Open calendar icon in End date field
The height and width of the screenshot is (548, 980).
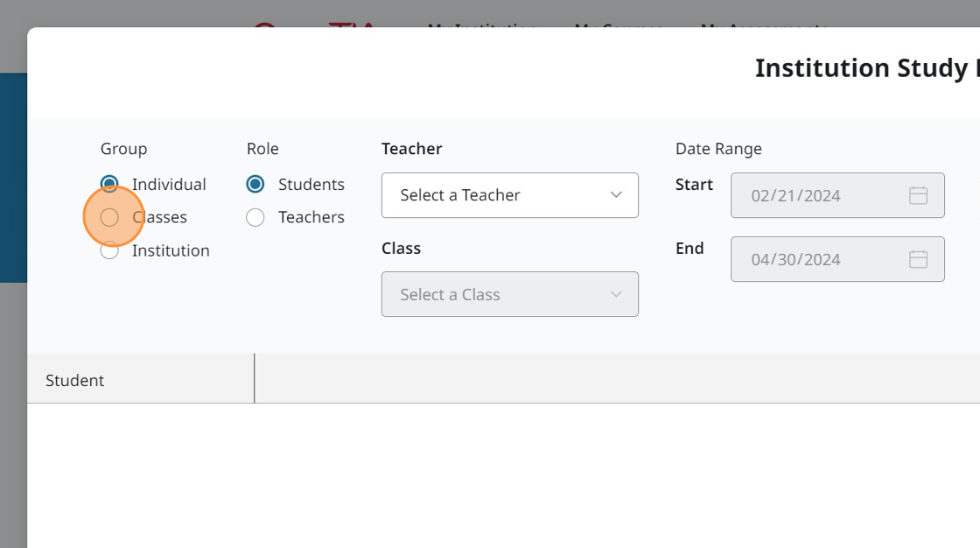(x=918, y=259)
